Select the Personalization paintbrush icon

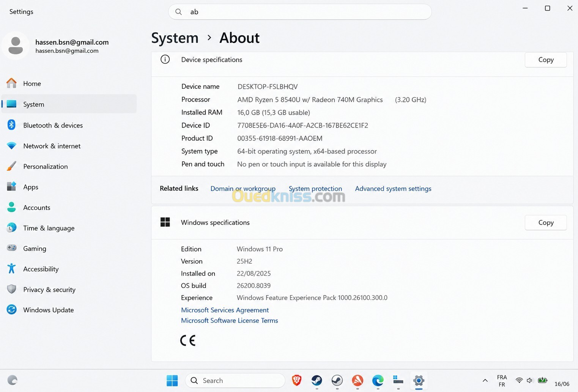(x=11, y=166)
